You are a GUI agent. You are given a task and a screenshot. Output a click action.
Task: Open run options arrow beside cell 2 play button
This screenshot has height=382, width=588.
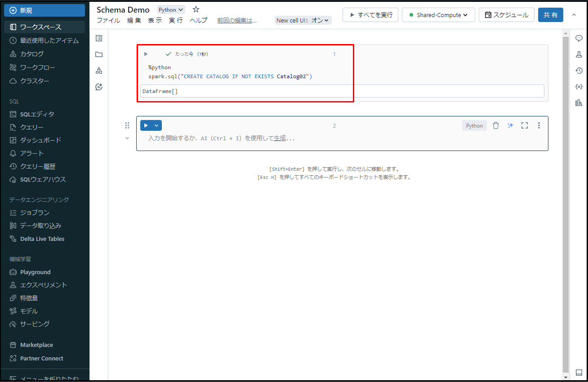click(x=157, y=125)
